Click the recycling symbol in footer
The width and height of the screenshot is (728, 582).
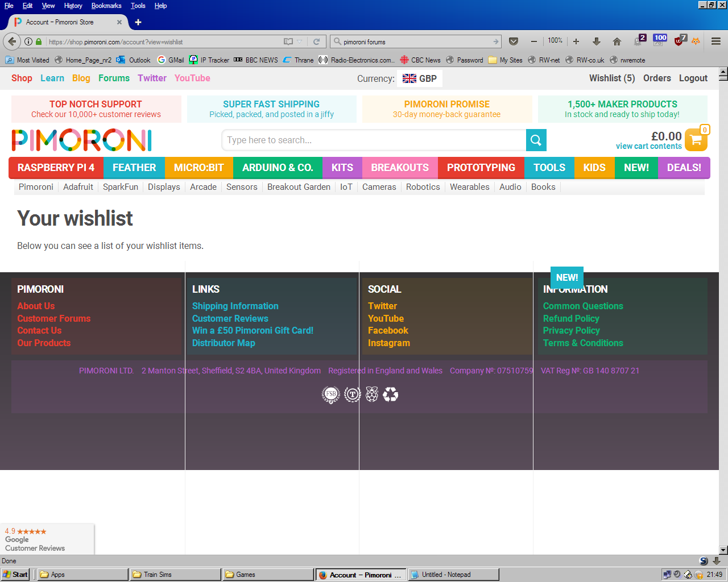391,394
